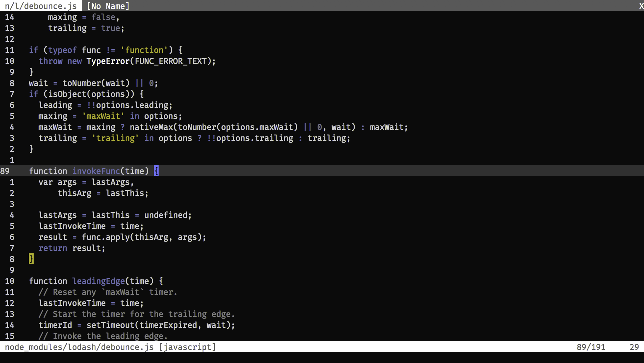Click comment 'Invoke the leading edge.'
The width and height of the screenshot is (644, 363).
point(103,336)
